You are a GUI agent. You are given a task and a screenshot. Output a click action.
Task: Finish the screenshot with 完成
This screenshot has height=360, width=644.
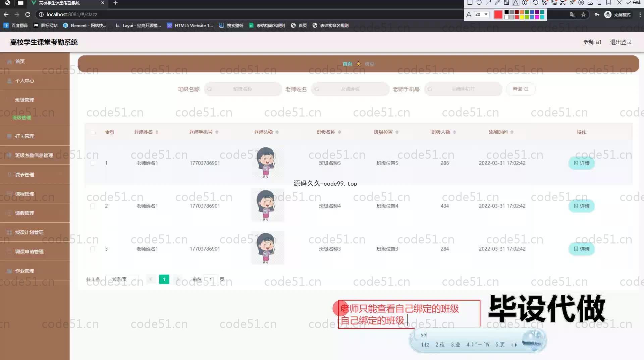pyautogui.click(x=634, y=3)
